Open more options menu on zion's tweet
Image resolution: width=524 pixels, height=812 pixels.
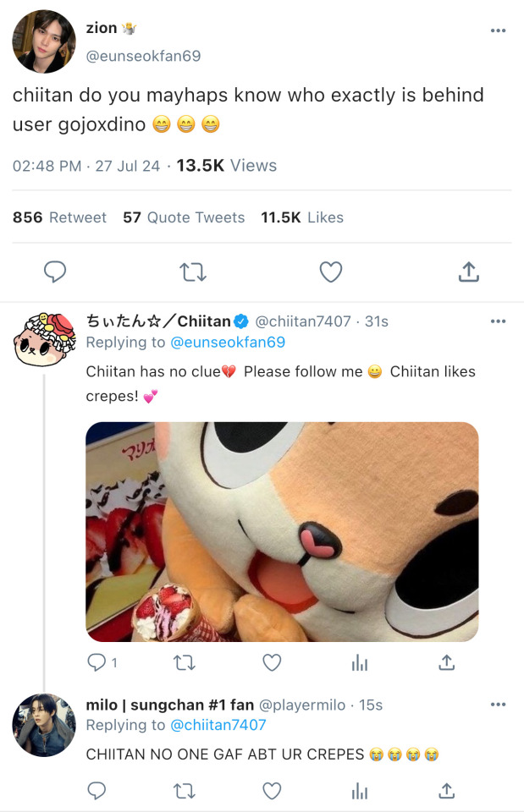click(498, 30)
